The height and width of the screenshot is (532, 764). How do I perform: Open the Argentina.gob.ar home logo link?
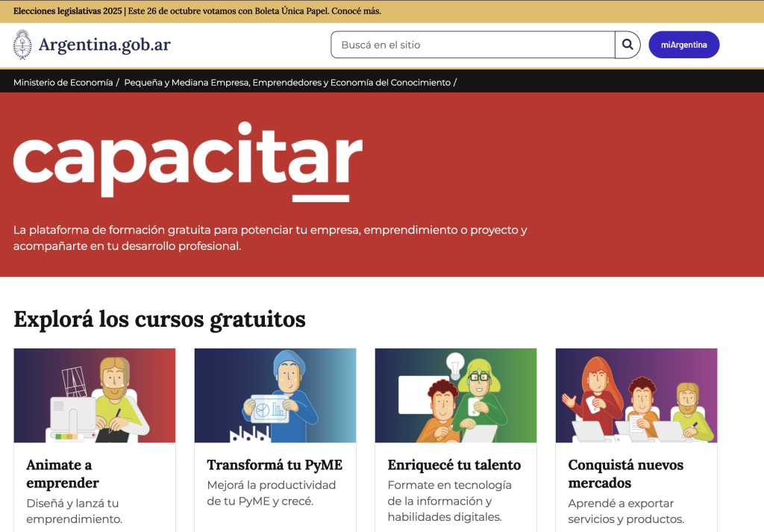[x=104, y=45]
